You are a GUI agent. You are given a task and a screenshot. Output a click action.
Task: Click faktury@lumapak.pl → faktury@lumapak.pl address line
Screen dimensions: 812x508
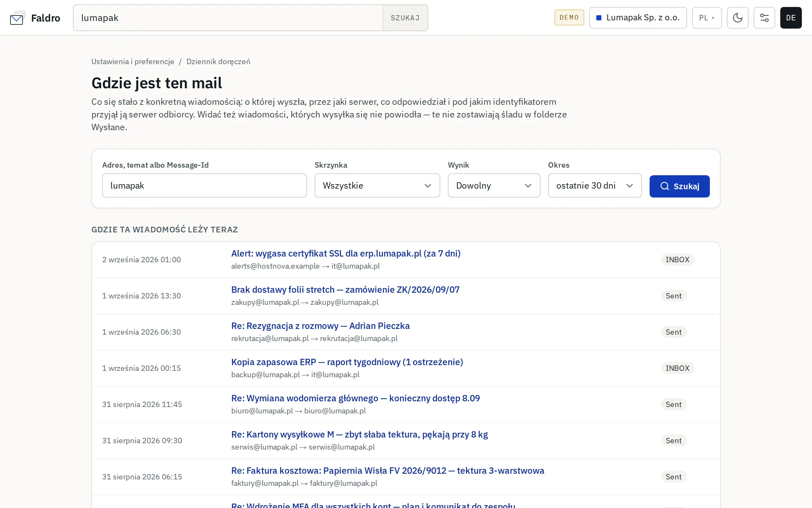304,483
